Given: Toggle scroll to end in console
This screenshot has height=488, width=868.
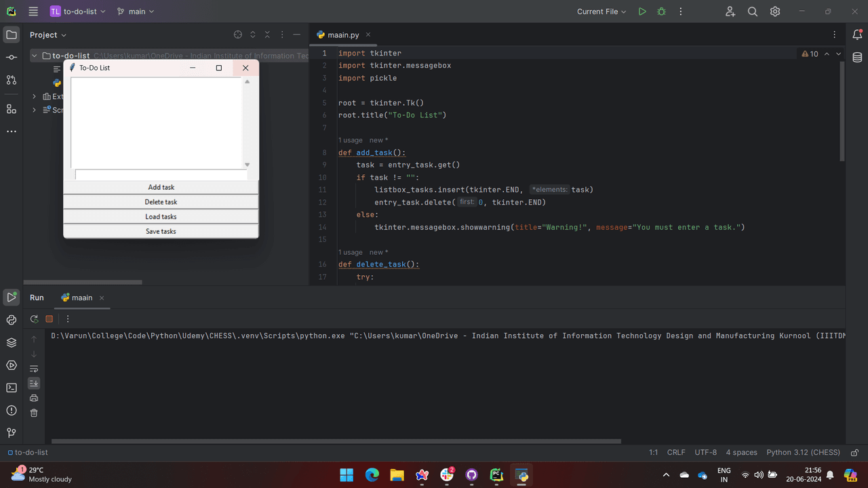Looking at the screenshot, I should [x=34, y=383].
